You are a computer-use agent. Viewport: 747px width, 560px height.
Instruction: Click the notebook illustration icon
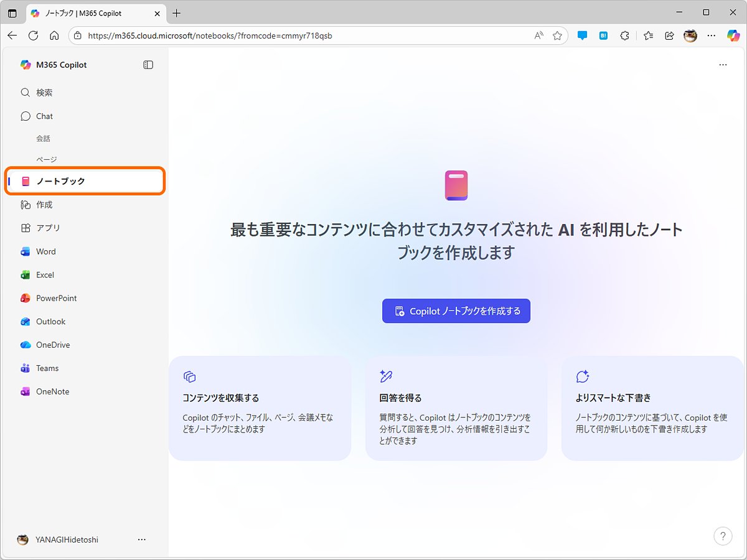pyautogui.click(x=456, y=185)
